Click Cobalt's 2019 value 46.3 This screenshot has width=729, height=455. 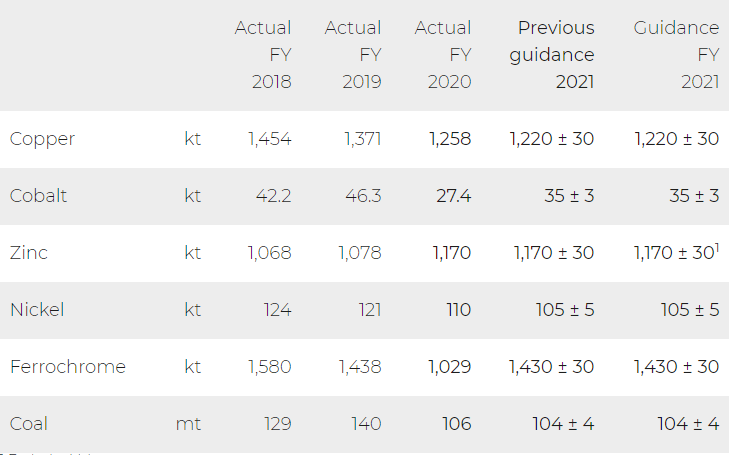362,196
